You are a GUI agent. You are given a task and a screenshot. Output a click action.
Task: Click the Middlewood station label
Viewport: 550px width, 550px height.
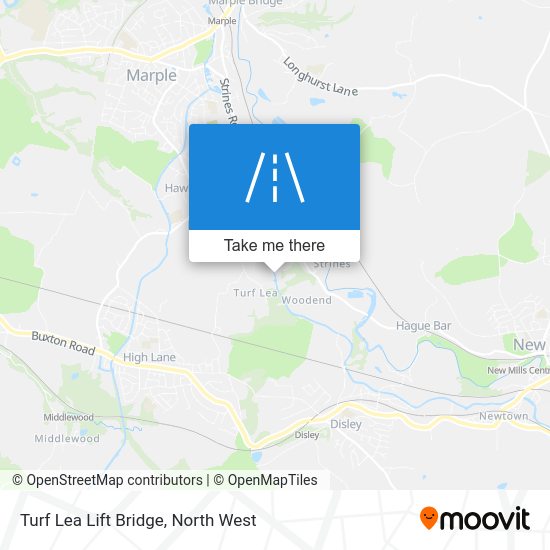tap(68, 417)
